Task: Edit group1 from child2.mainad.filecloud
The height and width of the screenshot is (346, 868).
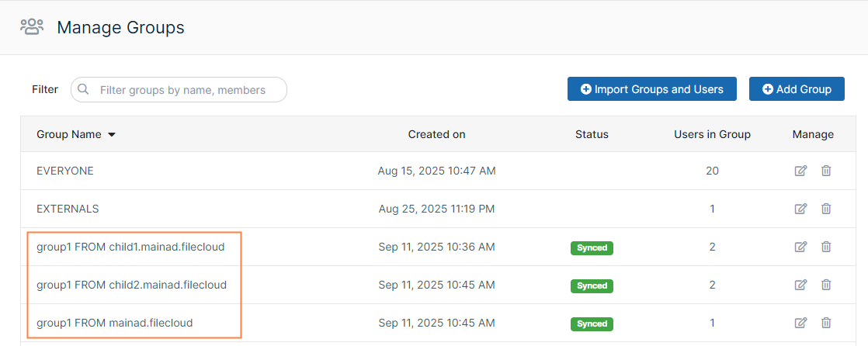Action: tap(800, 285)
